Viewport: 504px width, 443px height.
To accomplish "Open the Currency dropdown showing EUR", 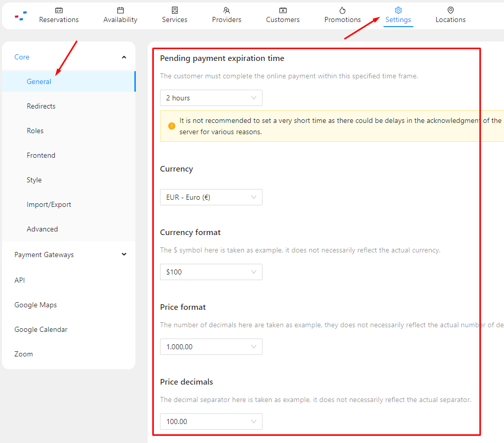I will [x=211, y=197].
